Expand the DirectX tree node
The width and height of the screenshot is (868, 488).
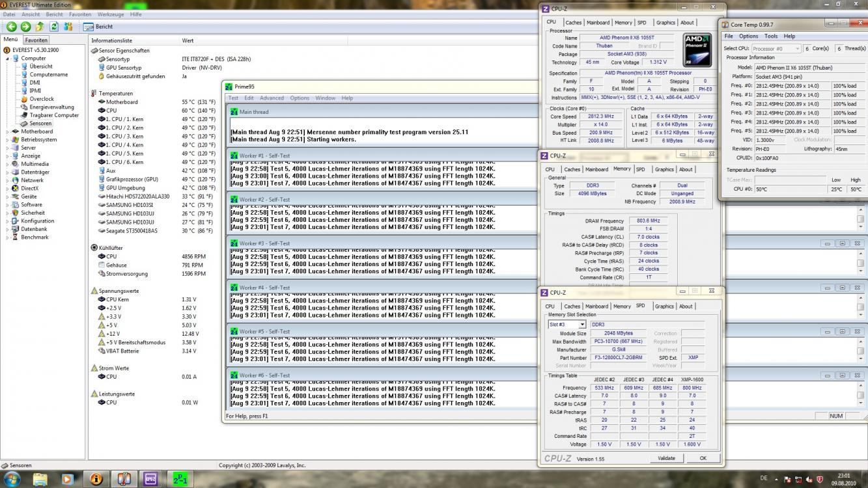[8, 188]
